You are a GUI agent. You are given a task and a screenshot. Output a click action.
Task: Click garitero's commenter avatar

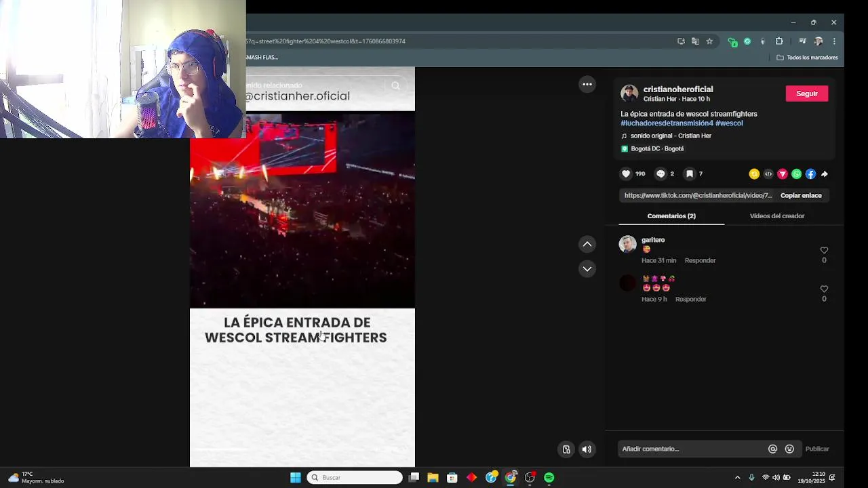[627, 244]
